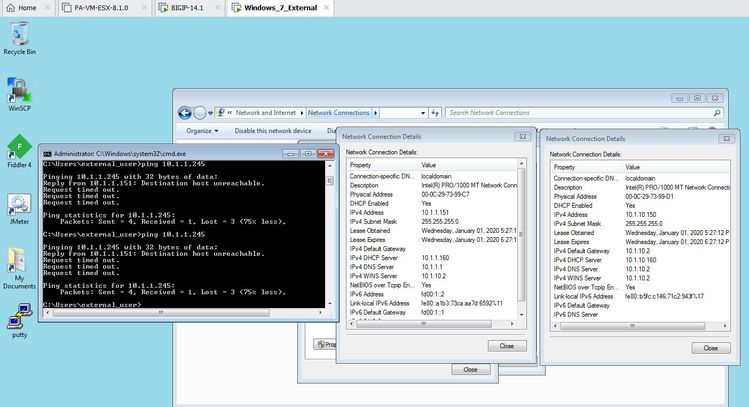Open the WinSCP desktop shortcut

coord(19,90)
